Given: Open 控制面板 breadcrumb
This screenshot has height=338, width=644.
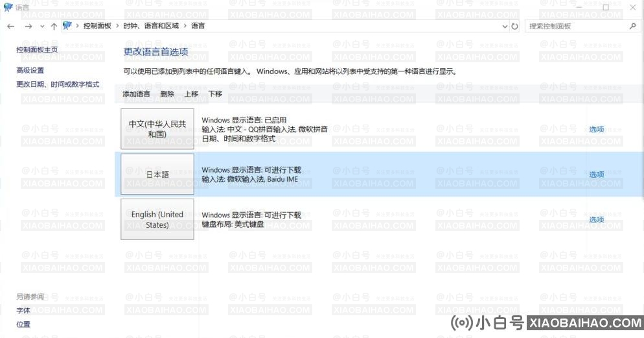Looking at the screenshot, I should click(x=97, y=25).
